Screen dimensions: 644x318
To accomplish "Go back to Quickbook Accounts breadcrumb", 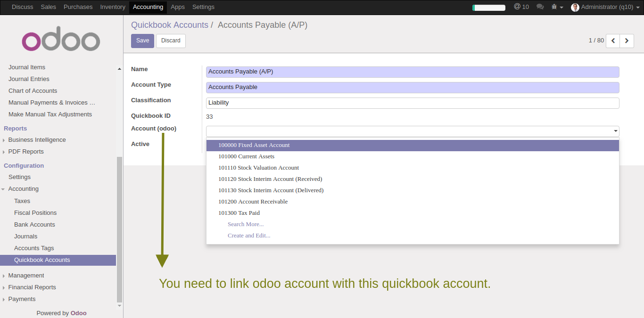I will (170, 25).
